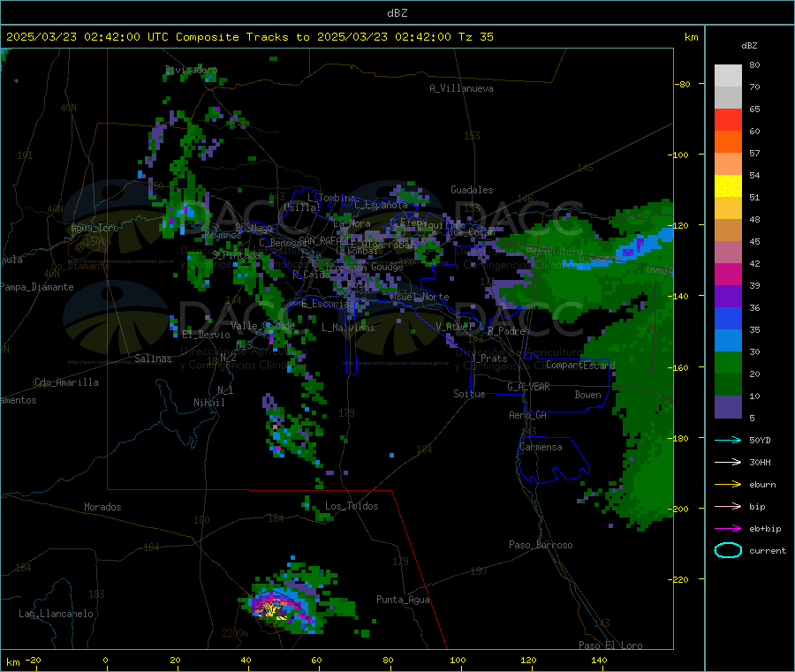The width and height of the screenshot is (795, 672).
Task: Click the 'Nihuil' map label
Action: tap(208, 403)
